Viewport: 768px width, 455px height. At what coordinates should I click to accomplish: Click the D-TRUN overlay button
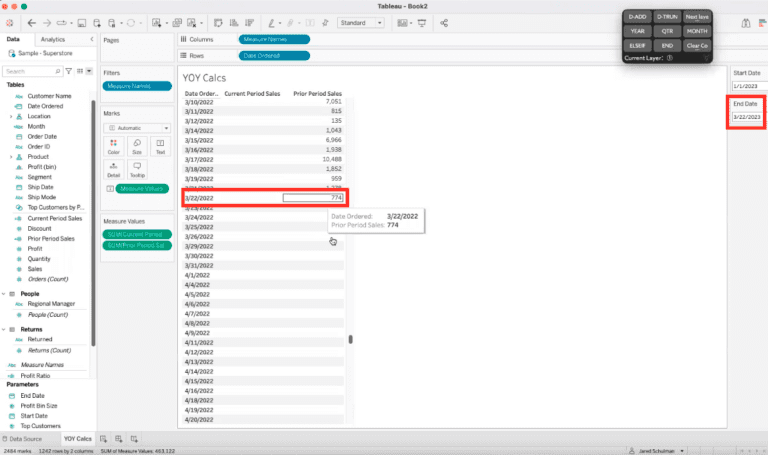coord(667,17)
